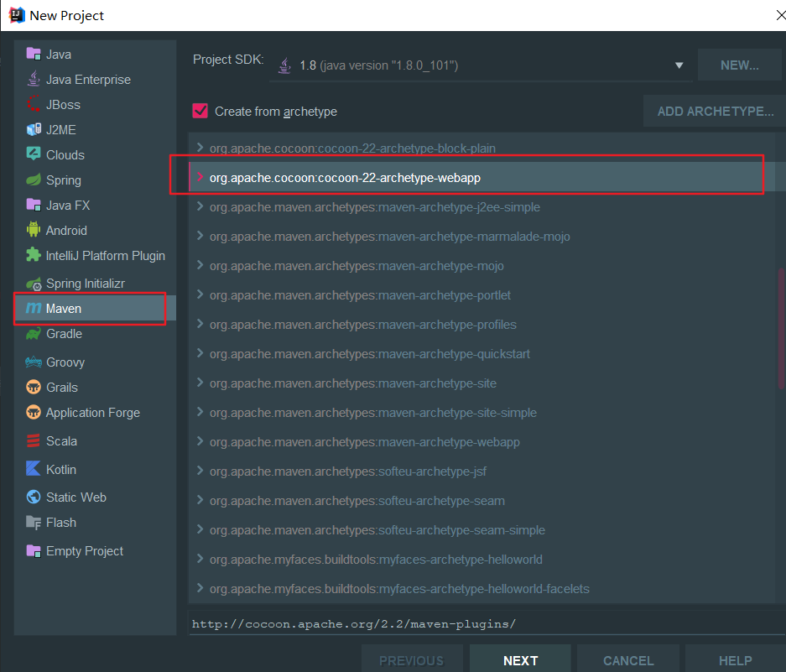Image resolution: width=786 pixels, height=672 pixels.
Task: Click the ADD ARCHETYPE... button
Action: (x=716, y=112)
